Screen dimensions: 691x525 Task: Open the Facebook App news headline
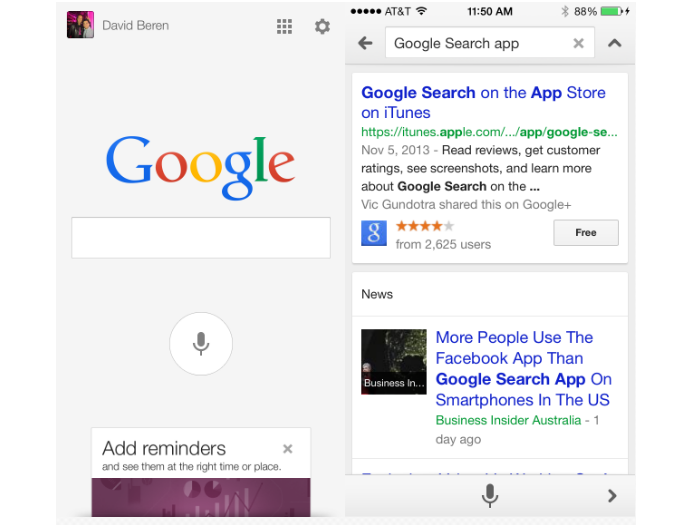523,368
